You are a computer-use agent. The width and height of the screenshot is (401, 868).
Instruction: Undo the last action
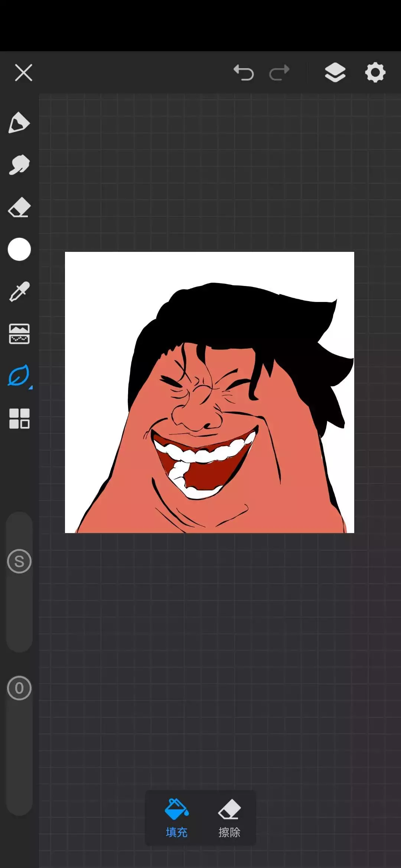click(x=244, y=73)
